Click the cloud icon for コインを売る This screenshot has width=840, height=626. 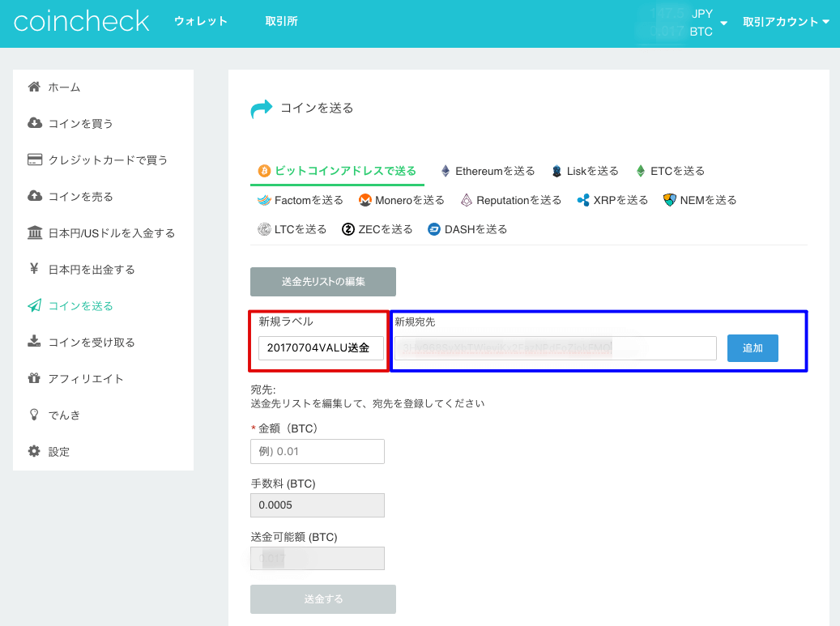35,196
